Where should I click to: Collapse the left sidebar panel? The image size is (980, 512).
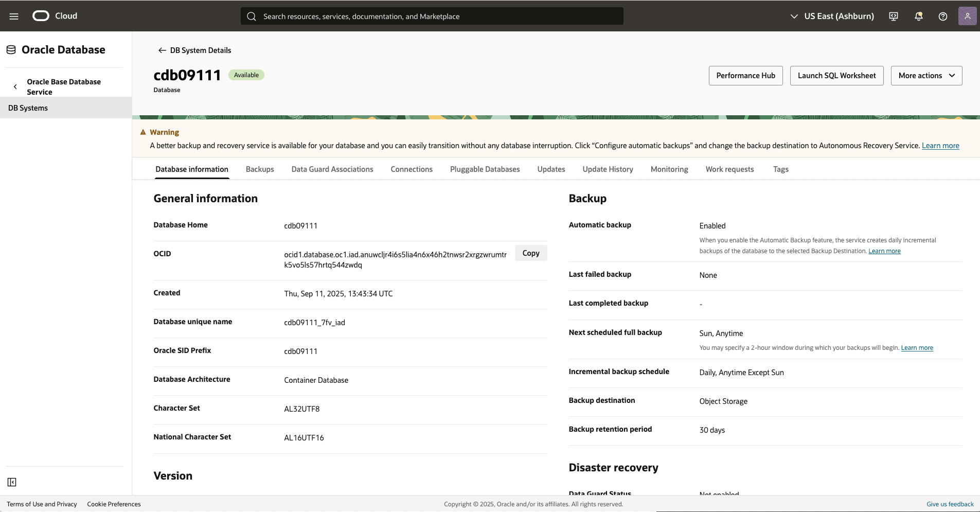(x=11, y=482)
